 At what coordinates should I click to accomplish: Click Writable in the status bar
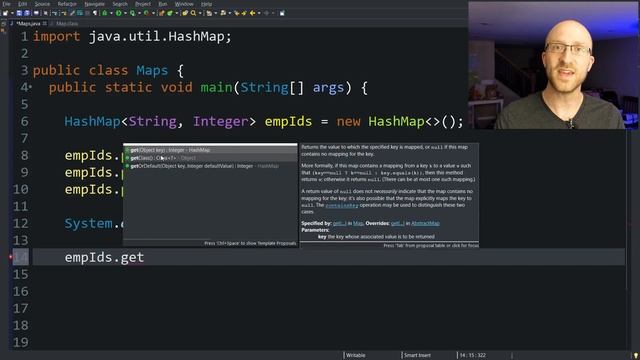click(356, 355)
